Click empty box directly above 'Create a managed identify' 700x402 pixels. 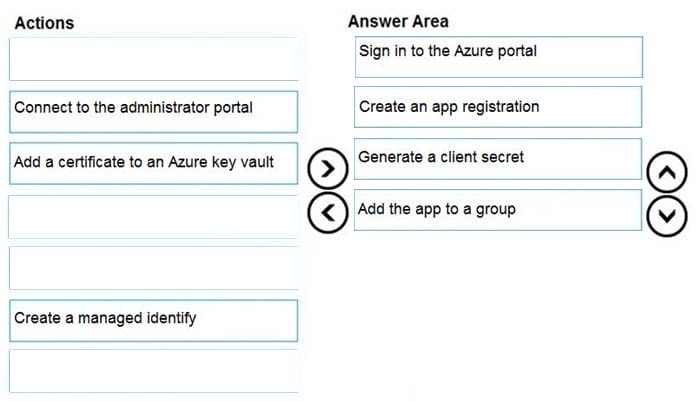click(x=154, y=268)
